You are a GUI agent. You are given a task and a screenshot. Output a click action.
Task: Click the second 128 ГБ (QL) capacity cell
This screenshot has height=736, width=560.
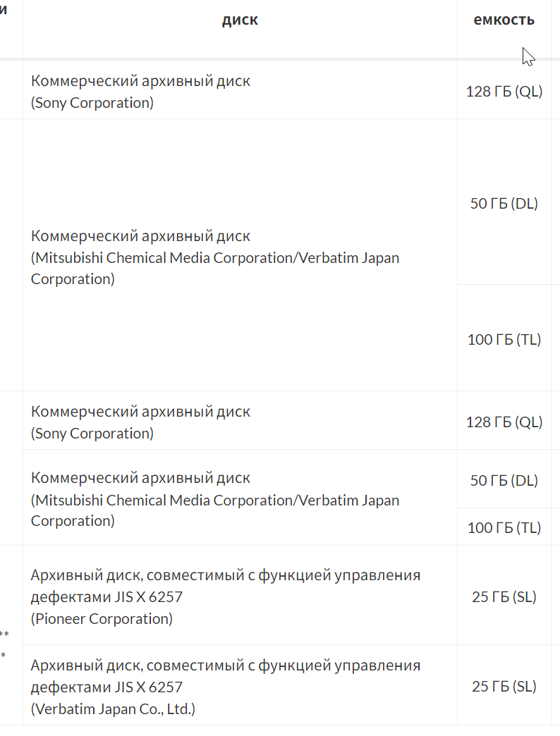point(504,422)
